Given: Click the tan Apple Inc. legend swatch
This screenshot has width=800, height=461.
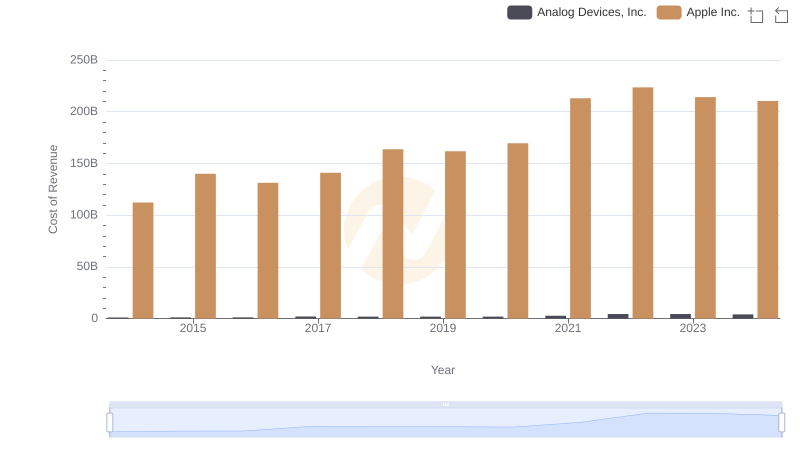Looking at the screenshot, I should point(669,12).
